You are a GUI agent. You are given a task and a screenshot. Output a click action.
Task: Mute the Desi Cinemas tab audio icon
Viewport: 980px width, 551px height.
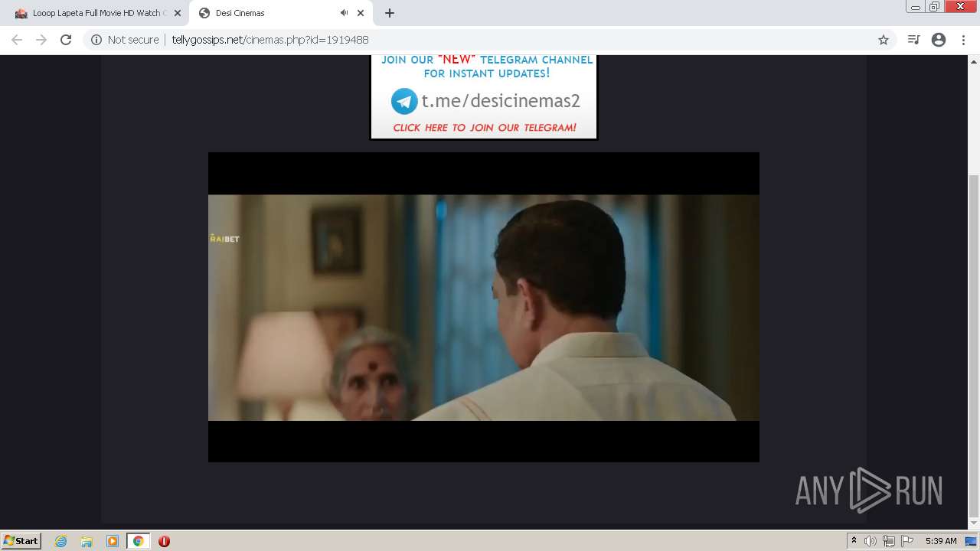[x=344, y=13]
